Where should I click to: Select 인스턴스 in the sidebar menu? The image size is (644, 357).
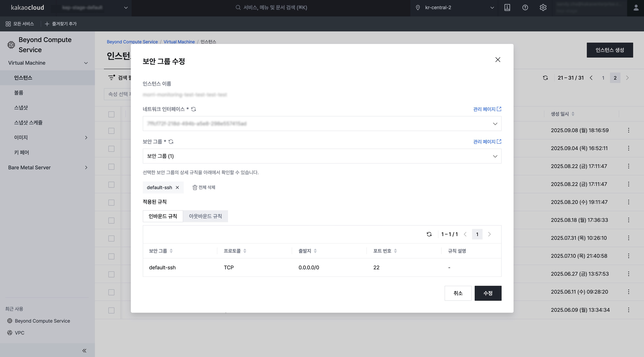click(x=23, y=78)
